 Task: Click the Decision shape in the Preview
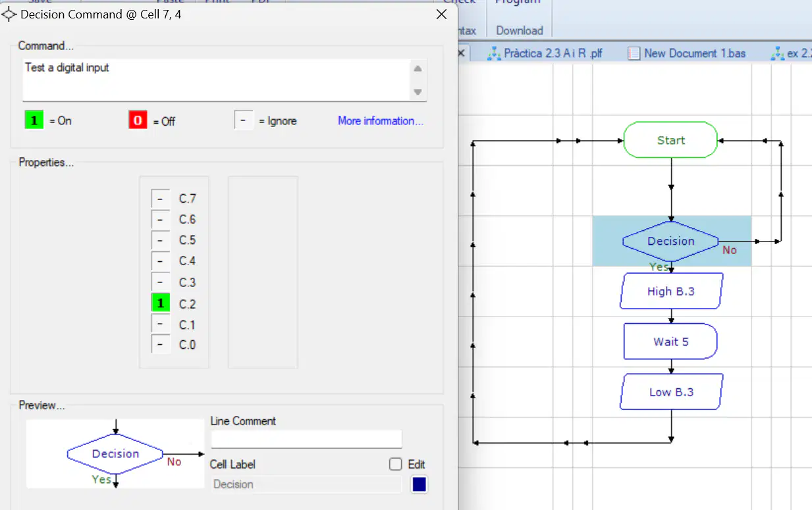[115, 453]
